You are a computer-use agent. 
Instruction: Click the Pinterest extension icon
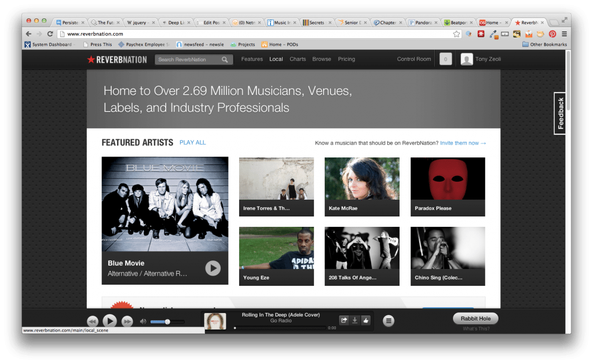click(552, 34)
